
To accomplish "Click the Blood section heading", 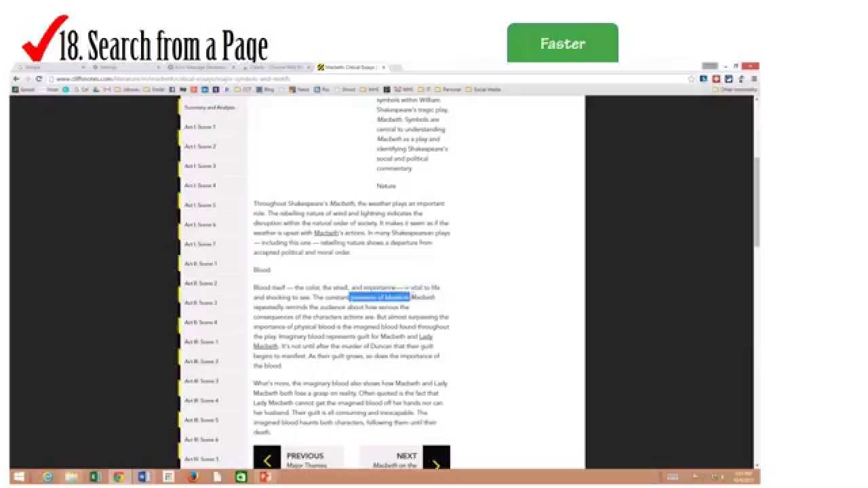I will click(262, 270).
